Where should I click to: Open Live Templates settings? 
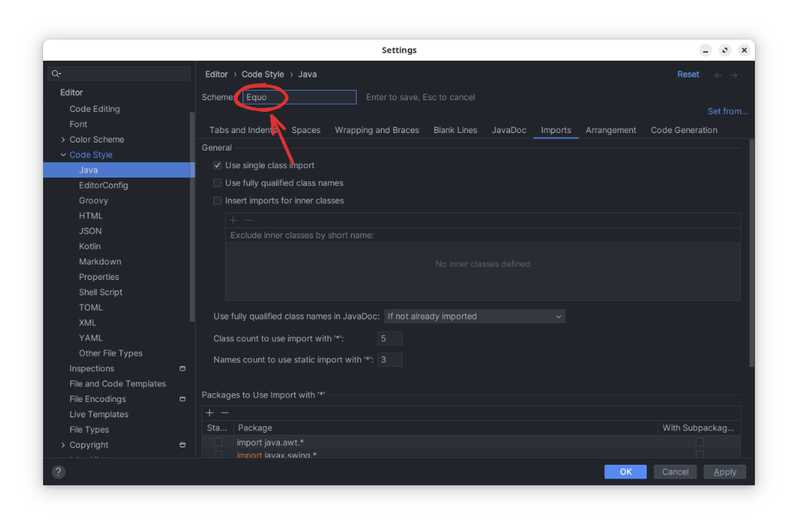(x=99, y=414)
